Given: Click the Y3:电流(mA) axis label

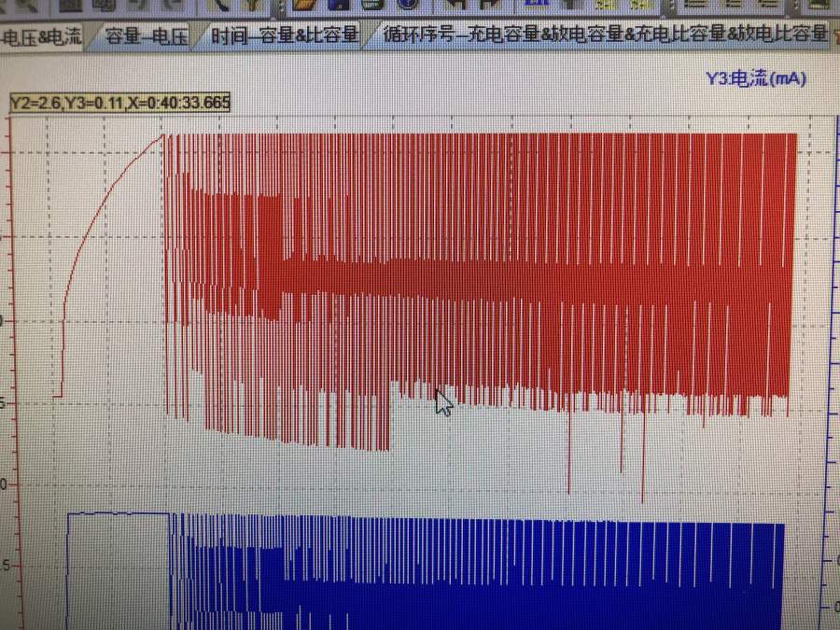Looking at the screenshot, I should [756, 78].
